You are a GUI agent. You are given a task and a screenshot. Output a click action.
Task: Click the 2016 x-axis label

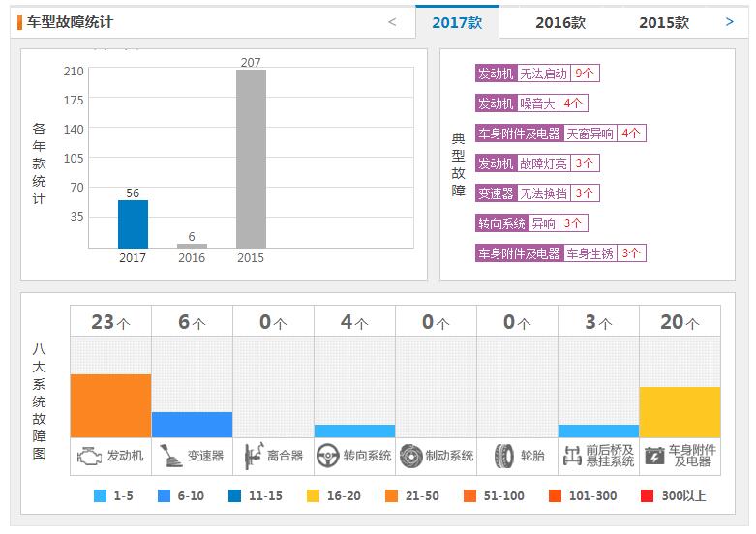click(x=192, y=258)
